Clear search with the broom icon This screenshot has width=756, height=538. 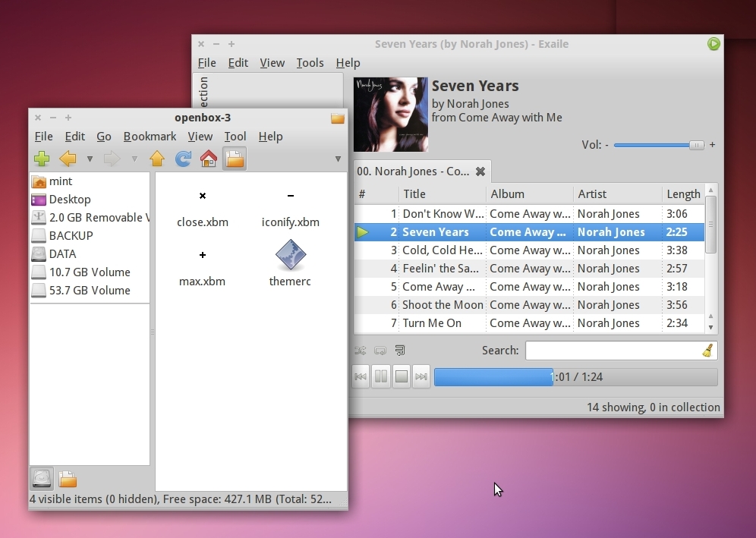(x=707, y=351)
